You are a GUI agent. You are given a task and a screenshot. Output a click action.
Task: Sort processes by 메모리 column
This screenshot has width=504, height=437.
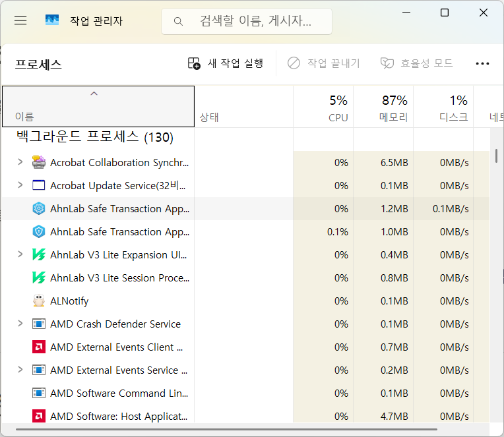coord(383,106)
